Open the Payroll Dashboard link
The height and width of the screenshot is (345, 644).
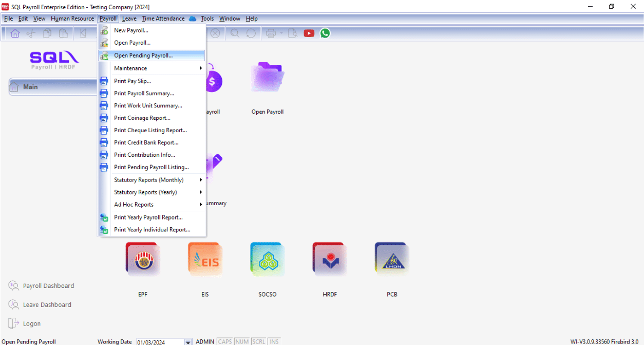48,286
